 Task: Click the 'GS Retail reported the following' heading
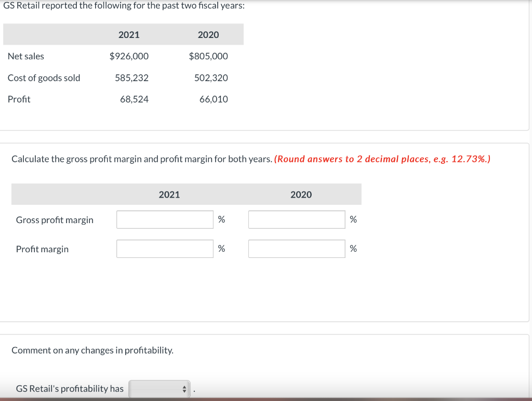(124, 5)
